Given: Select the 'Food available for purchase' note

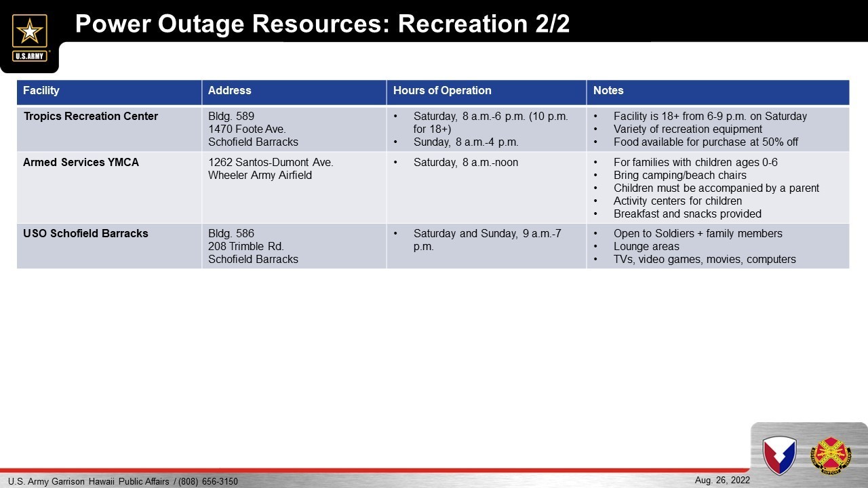Looking at the screenshot, I should coord(705,142).
